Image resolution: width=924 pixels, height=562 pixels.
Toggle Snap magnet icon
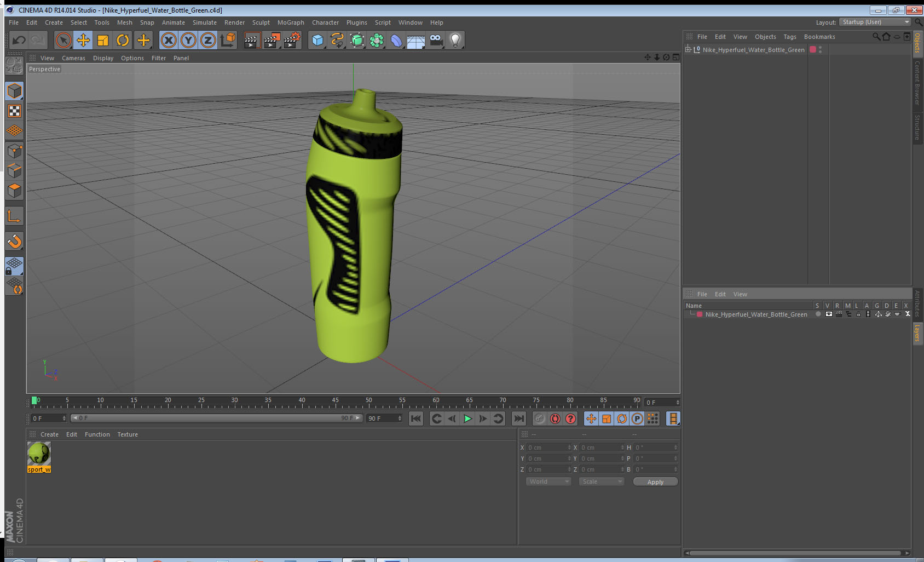(x=14, y=241)
